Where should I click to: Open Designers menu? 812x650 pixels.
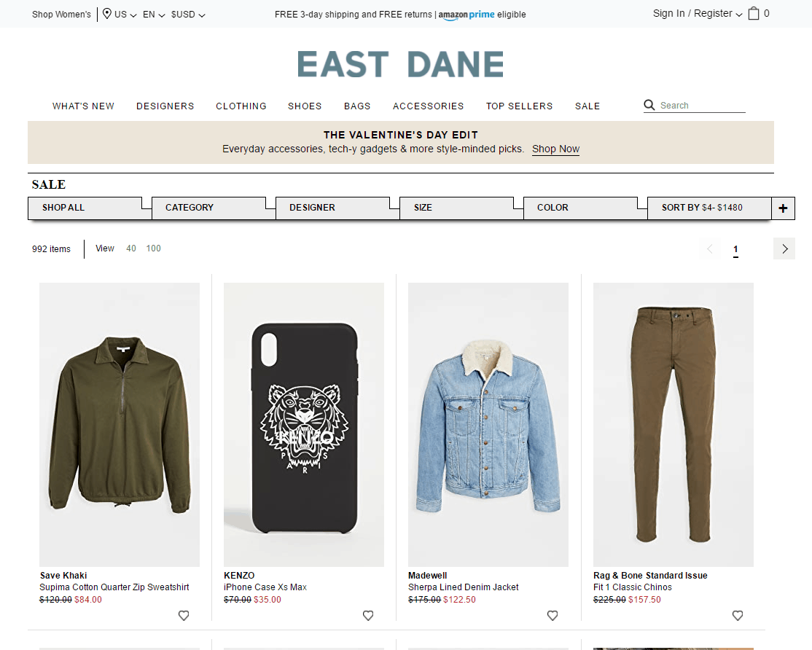point(165,106)
